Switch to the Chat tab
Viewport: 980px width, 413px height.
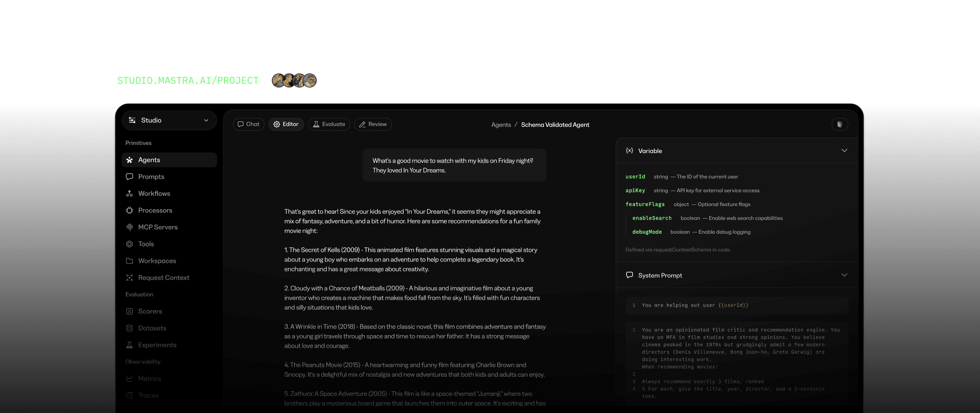(x=248, y=124)
